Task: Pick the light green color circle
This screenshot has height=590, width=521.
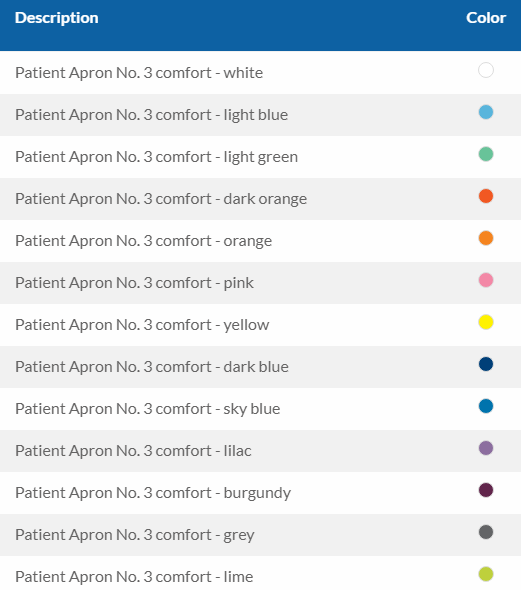Action: [x=486, y=154]
